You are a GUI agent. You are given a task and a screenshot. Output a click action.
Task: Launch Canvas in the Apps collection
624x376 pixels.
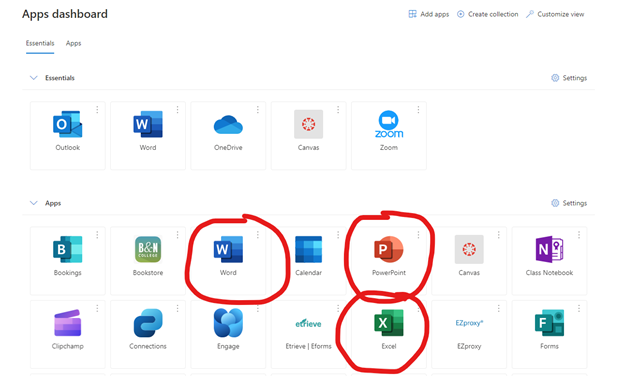coord(469,261)
